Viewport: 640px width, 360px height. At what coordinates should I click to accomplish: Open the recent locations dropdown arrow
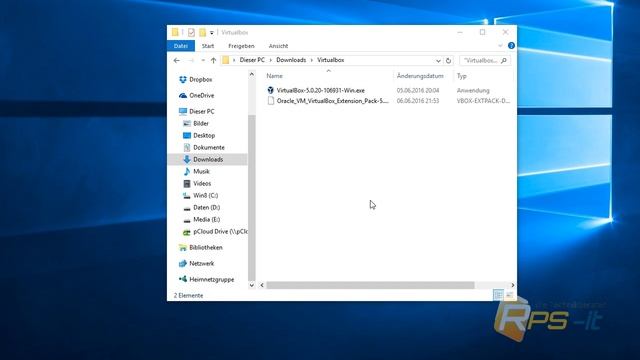point(202,60)
